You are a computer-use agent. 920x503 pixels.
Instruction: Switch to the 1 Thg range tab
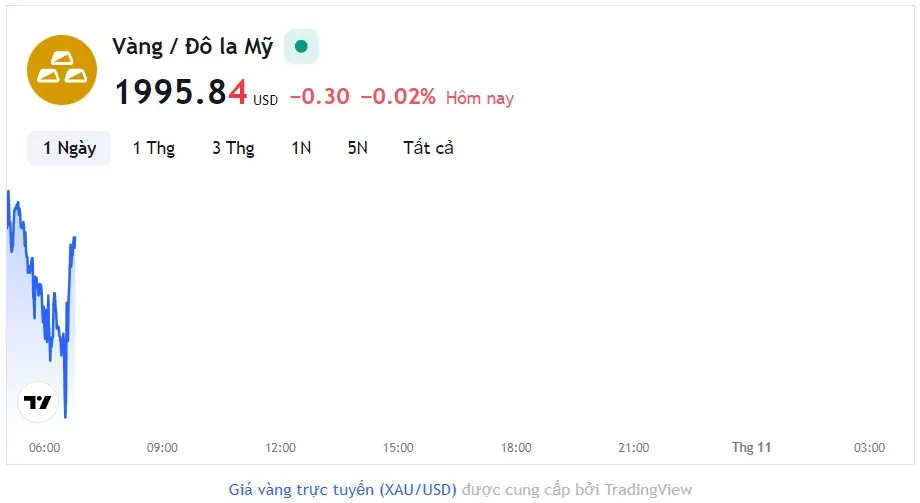coord(154,148)
